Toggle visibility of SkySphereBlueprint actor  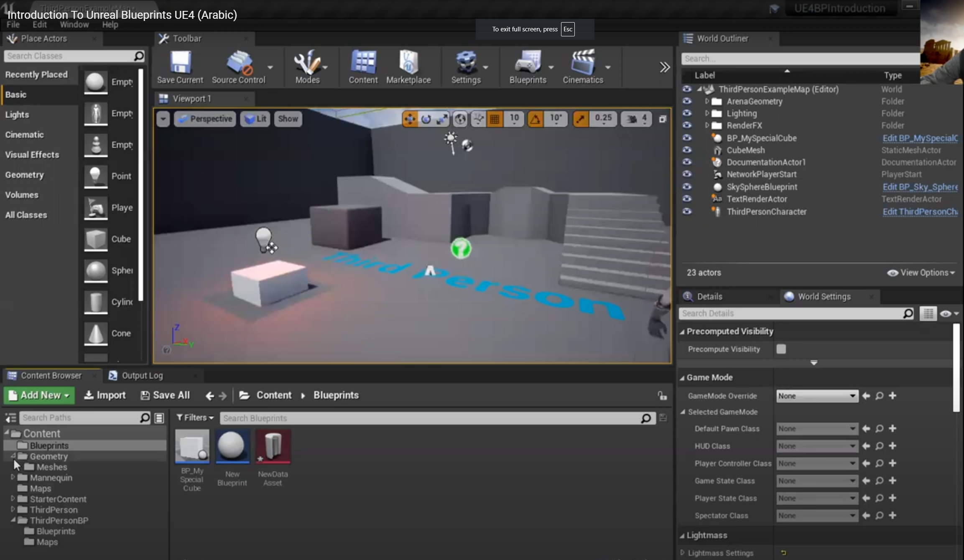(687, 186)
